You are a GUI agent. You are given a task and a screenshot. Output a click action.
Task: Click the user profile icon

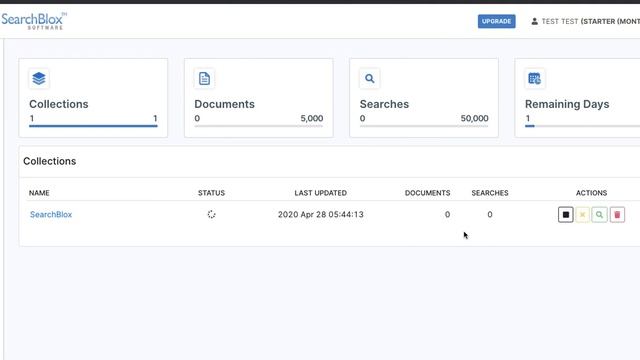534,21
